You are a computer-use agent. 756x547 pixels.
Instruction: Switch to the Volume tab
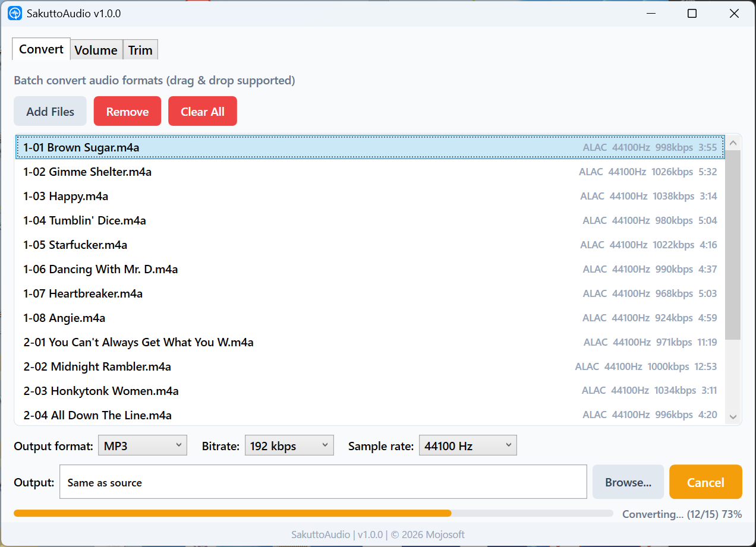click(96, 50)
